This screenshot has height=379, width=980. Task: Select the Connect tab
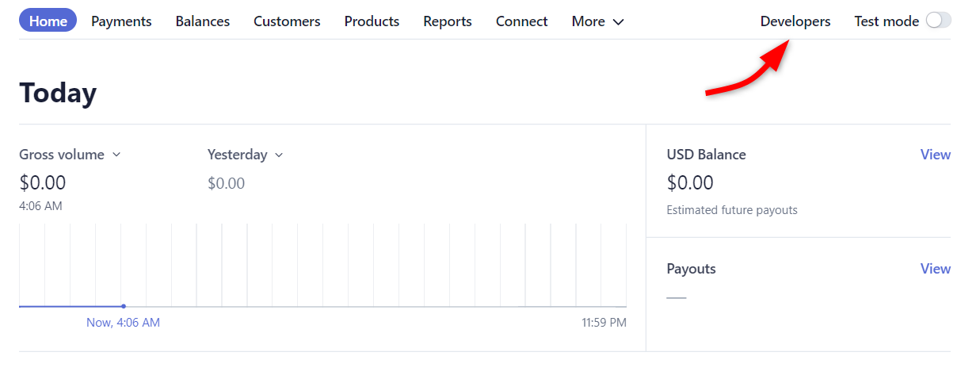[521, 21]
